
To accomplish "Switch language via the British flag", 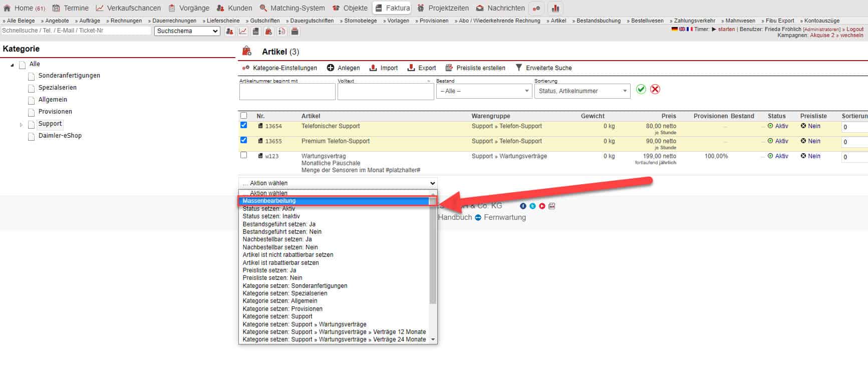I will point(682,30).
